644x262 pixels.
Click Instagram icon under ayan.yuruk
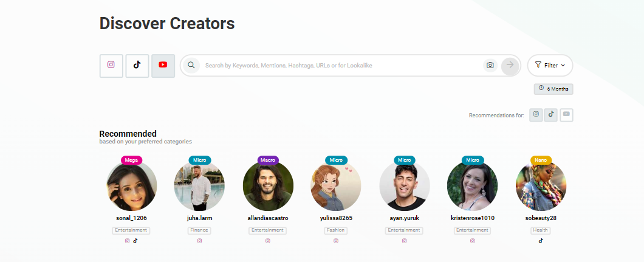(x=404, y=241)
